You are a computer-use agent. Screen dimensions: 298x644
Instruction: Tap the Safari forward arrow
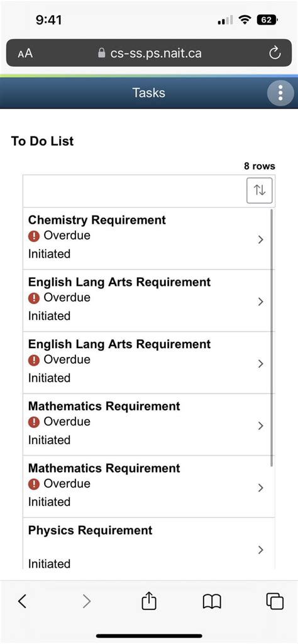[x=86, y=601]
